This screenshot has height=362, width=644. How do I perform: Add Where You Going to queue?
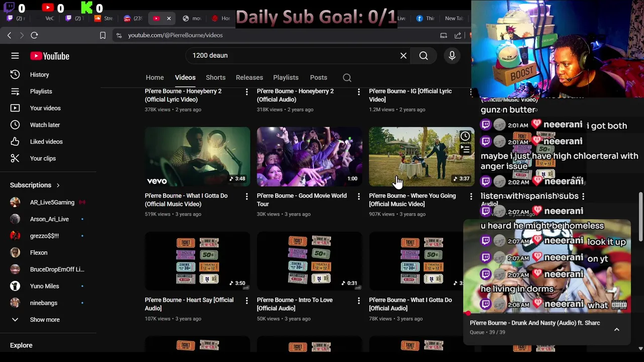point(465,149)
